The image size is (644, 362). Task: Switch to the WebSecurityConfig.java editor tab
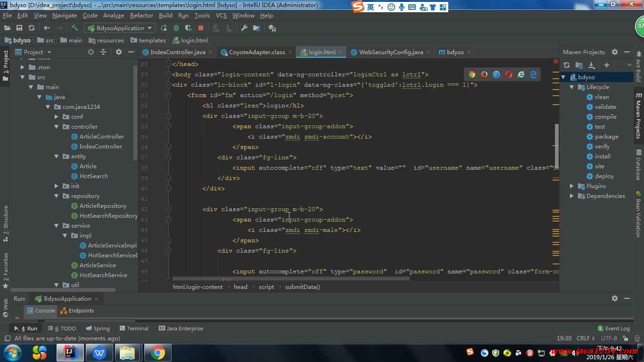[x=390, y=52]
